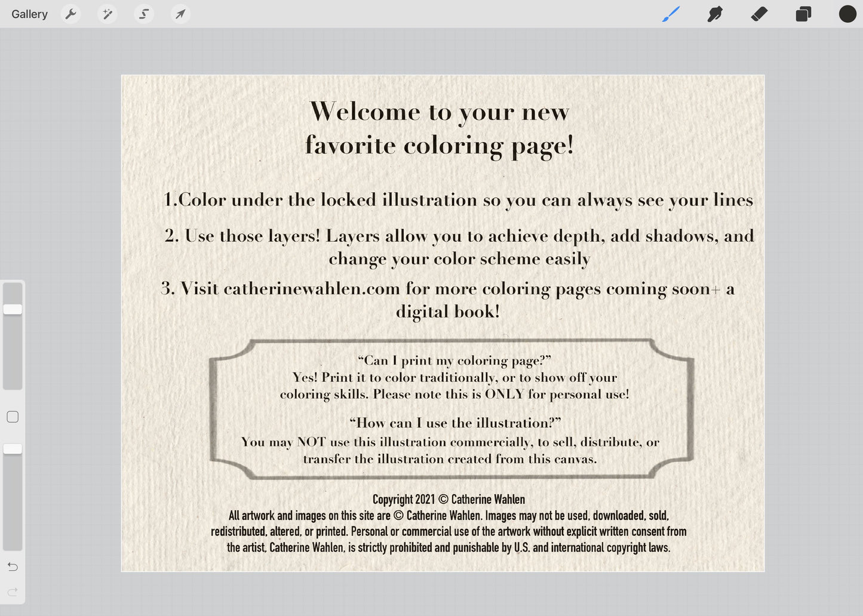
Task: Click the 'Welcome to your new' heading
Action: pos(440,112)
